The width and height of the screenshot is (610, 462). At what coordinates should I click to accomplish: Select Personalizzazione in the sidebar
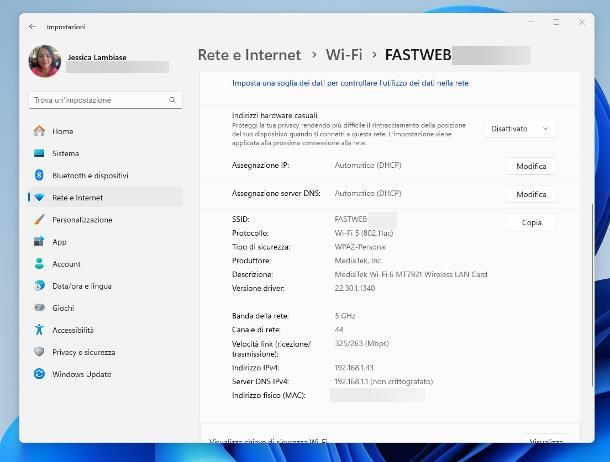point(105,220)
